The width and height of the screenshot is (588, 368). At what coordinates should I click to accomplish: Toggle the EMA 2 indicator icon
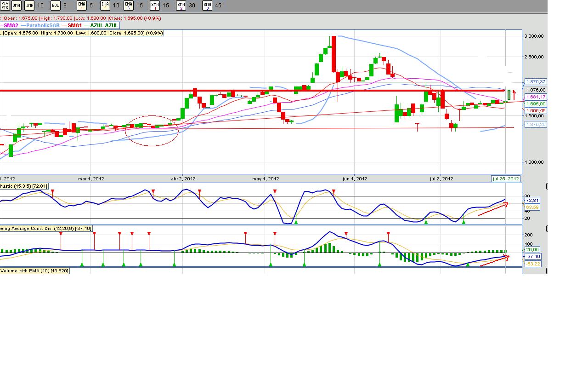[x=105, y=6]
